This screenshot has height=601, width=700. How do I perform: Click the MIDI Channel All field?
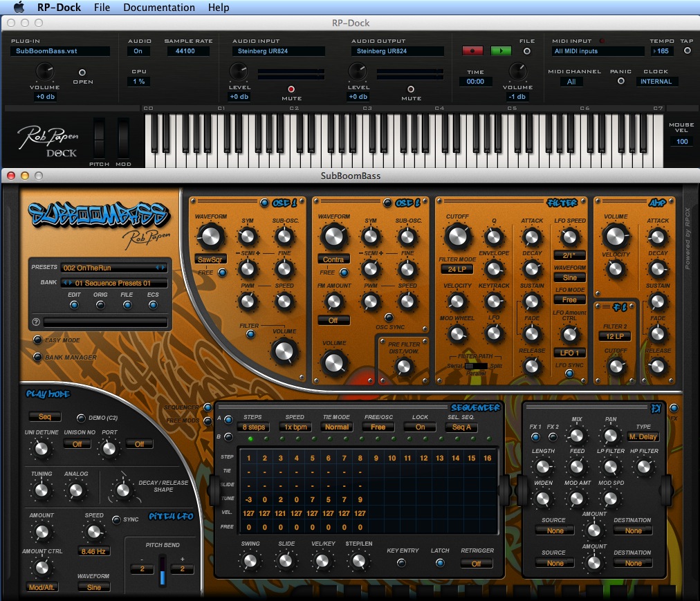[571, 82]
